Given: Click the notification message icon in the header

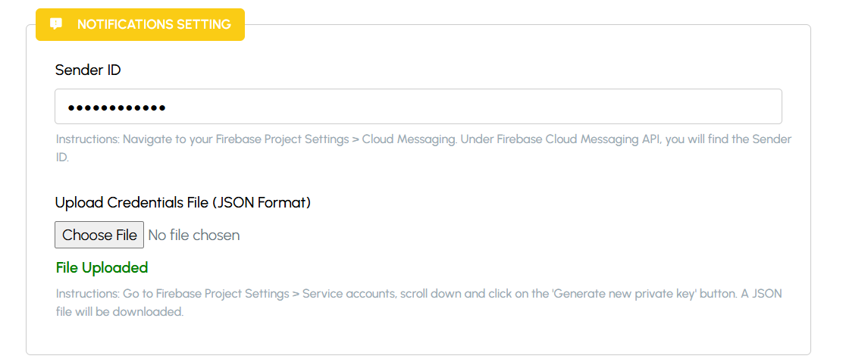Looking at the screenshot, I should [56, 23].
